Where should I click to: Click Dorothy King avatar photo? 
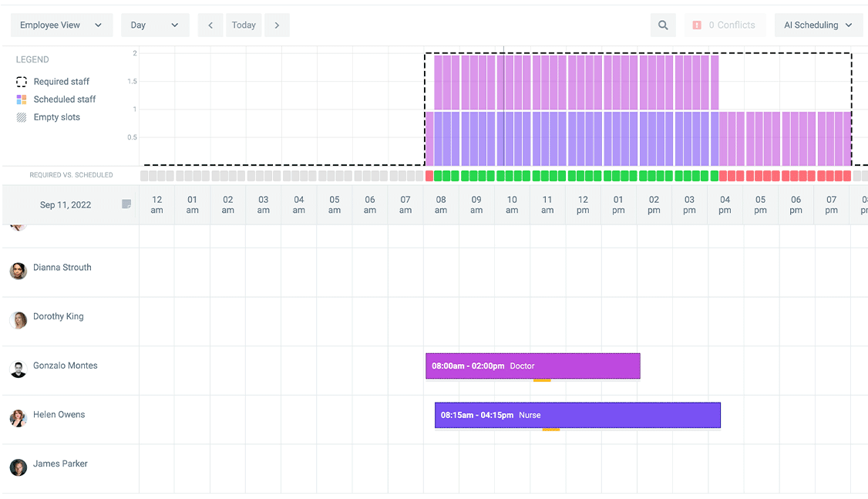(x=19, y=320)
